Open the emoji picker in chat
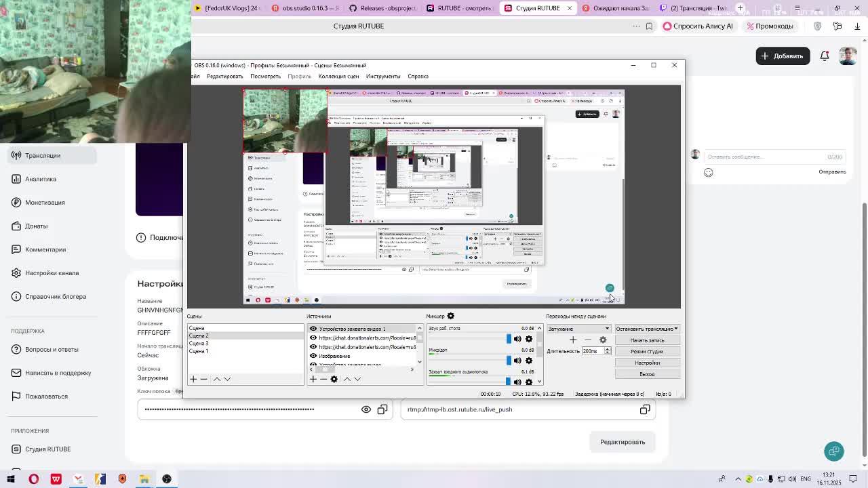 (x=709, y=172)
